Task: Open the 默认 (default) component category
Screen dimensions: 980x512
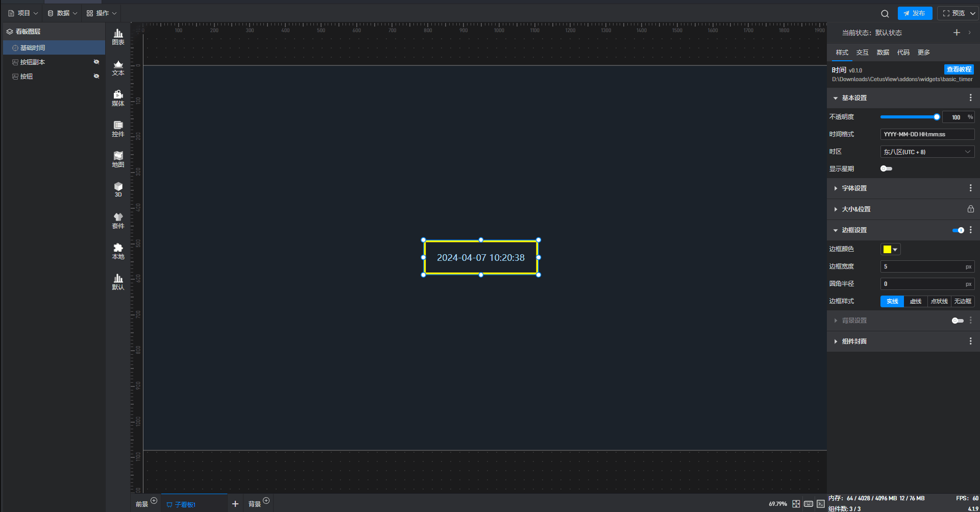Action: [118, 282]
